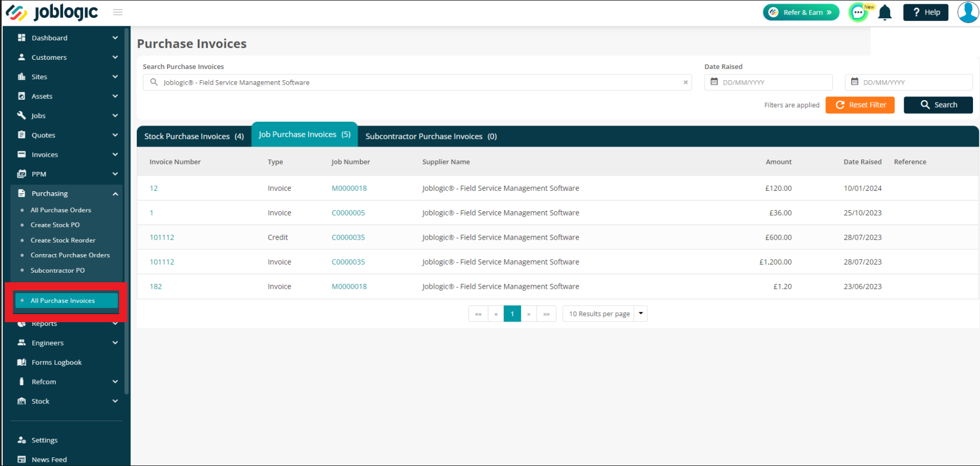Open job M0000018 in the 10/01/2024 row
Viewport: 980px width, 466px height.
[x=349, y=188]
